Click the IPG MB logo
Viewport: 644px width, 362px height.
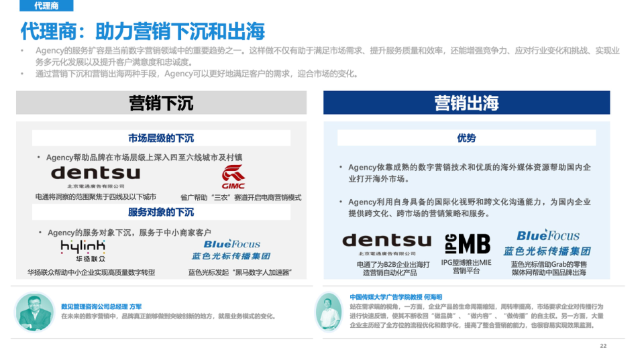(x=468, y=244)
